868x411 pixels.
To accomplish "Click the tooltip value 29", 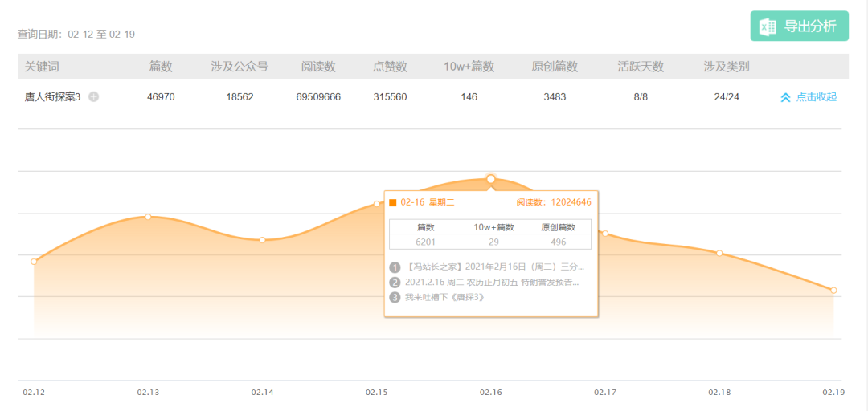I will pyautogui.click(x=493, y=242).
